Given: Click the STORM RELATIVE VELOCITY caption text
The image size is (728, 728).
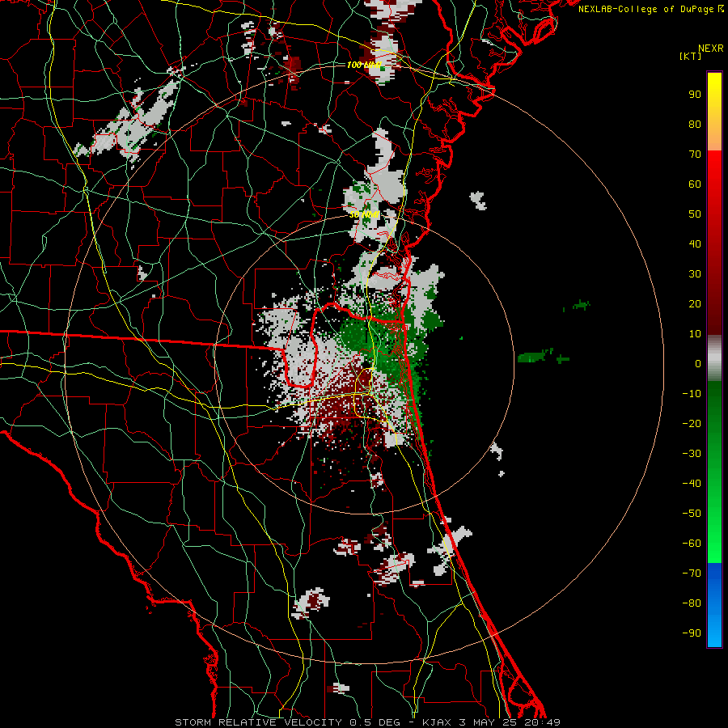Looking at the screenshot, I should point(258,722).
